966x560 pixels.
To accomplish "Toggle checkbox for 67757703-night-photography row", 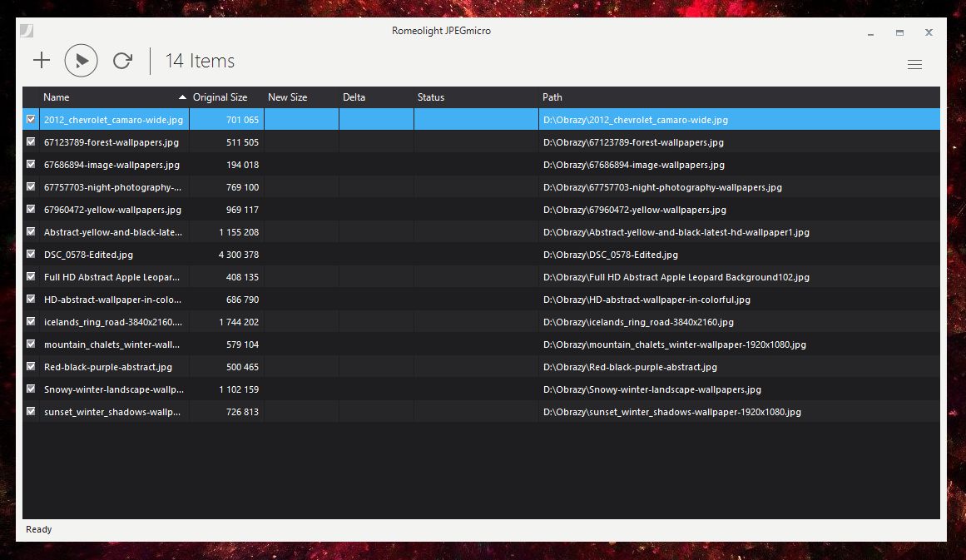I will point(31,186).
